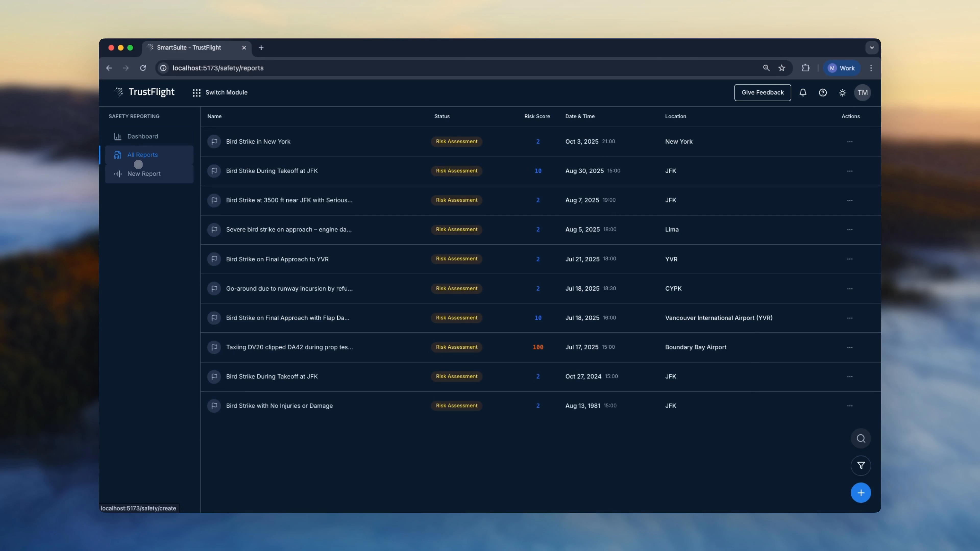Viewport: 980px width, 551px height.
Task: Click the flag icon for Bird Strike in New York
Action: click(x=214, y=142)
